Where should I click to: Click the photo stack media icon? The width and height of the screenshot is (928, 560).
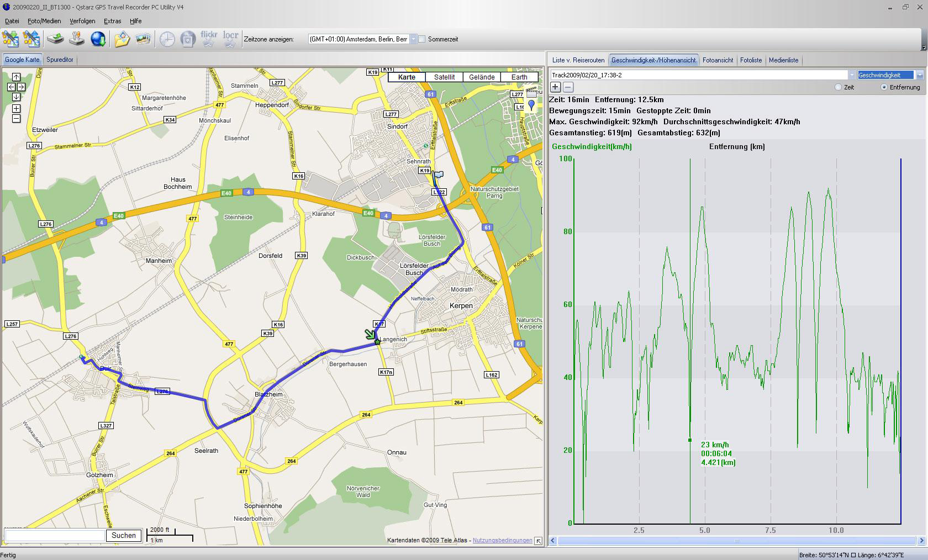pos(143,39)
